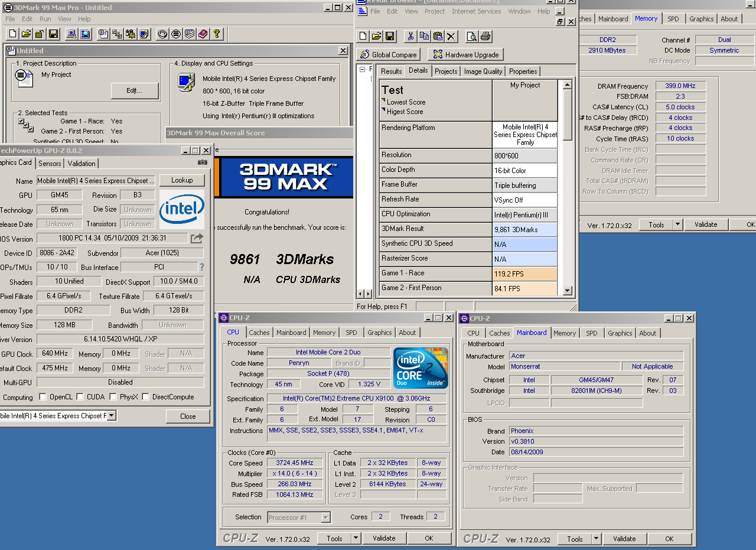Screen dimensions: 756x550
Task: Click scroll up arrow in Result Browser details
Action: (567, 84)
